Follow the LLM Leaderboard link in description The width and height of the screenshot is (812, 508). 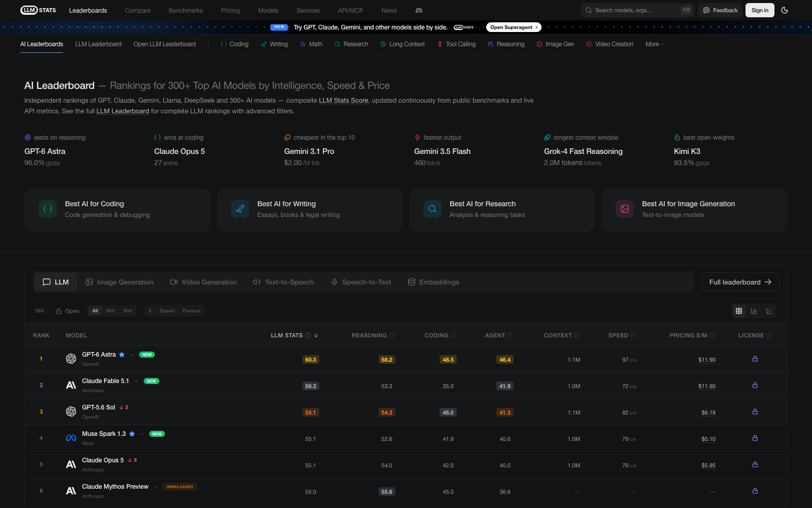coord(123,111)
